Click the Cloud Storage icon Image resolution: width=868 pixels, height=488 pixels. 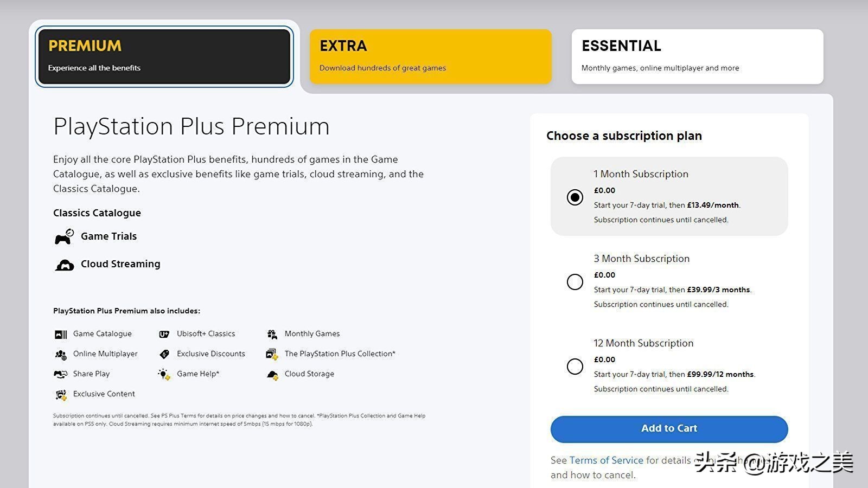(272, 375)
